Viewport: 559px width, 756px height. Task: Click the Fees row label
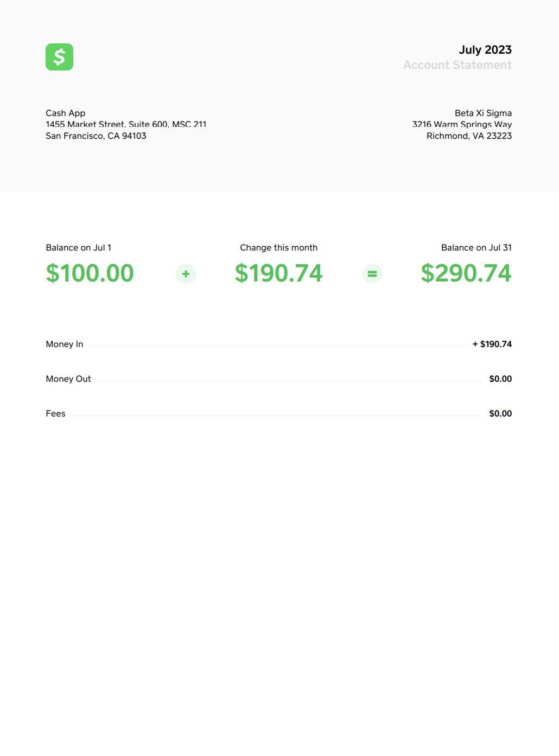tap(55, 413)
